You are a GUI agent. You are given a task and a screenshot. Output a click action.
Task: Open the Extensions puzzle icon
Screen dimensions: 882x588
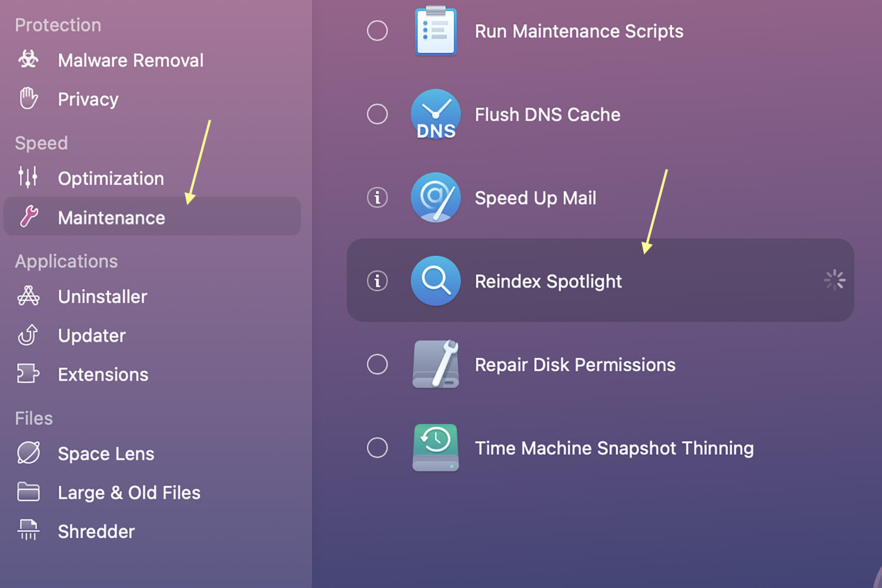[x=28, y=373]
